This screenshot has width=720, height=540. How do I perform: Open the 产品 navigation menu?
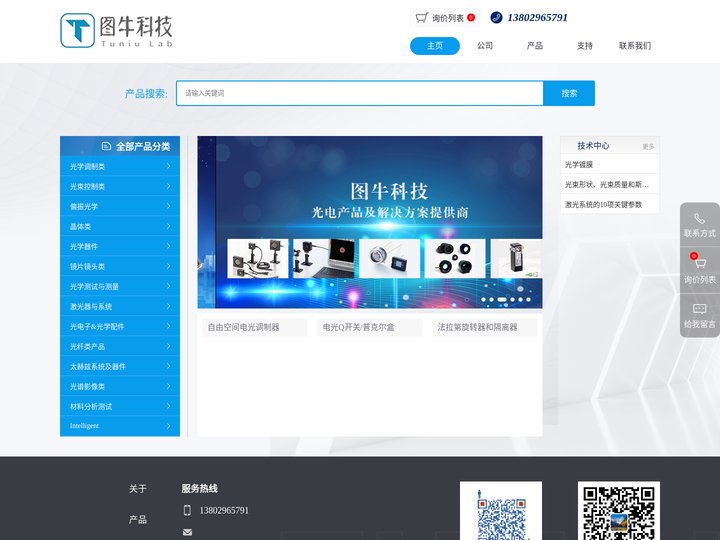click(535, 46)
